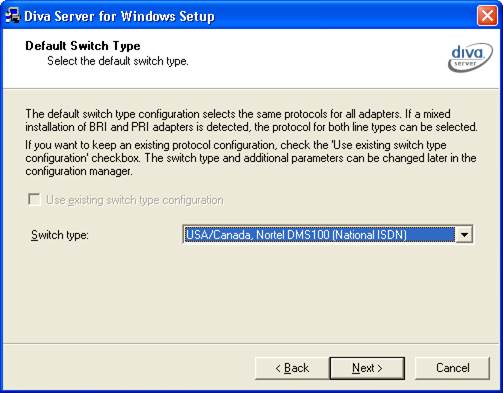This screenshot has height=393, width=503.
Task: Click the empty area of the blue title bar
Action: (x=343, y=16)
